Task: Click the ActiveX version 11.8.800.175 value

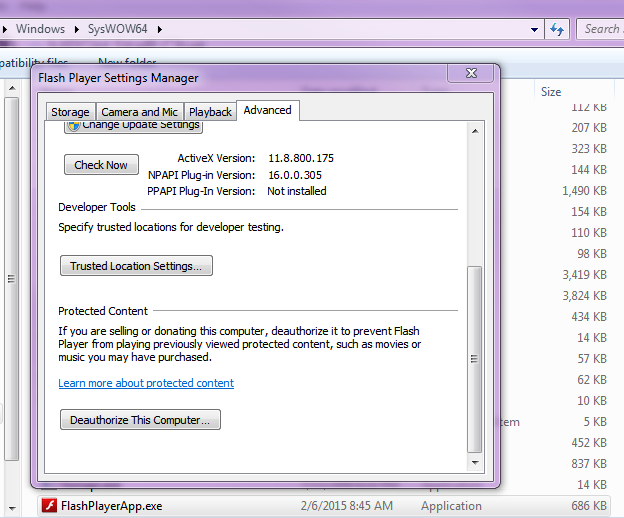Action: coord(301,158)
